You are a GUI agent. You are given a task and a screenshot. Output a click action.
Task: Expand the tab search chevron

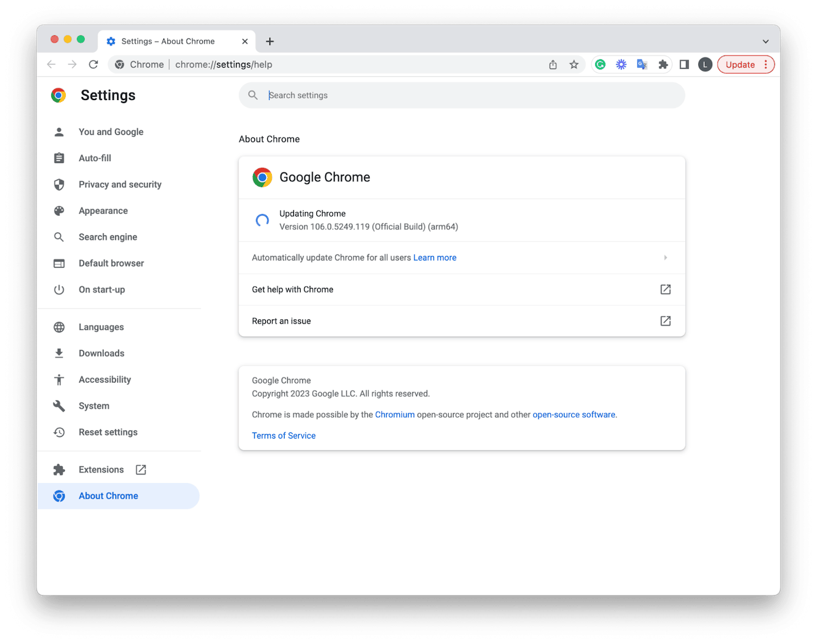766,41
